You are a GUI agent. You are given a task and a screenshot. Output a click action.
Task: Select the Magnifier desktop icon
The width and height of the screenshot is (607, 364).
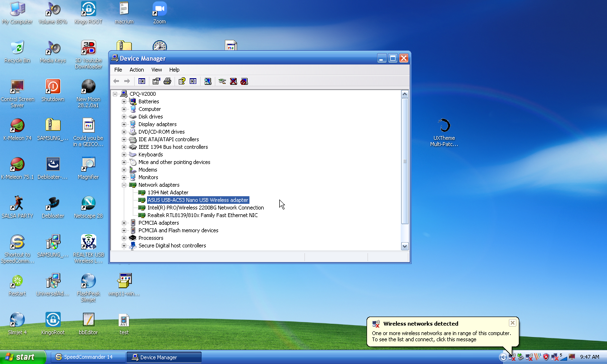click(x=88, y=168)
